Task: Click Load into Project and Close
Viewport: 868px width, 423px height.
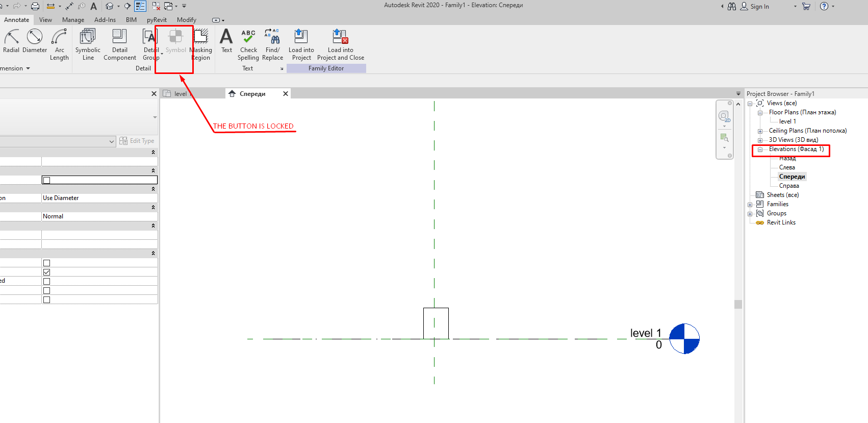Action: (341, 44)
